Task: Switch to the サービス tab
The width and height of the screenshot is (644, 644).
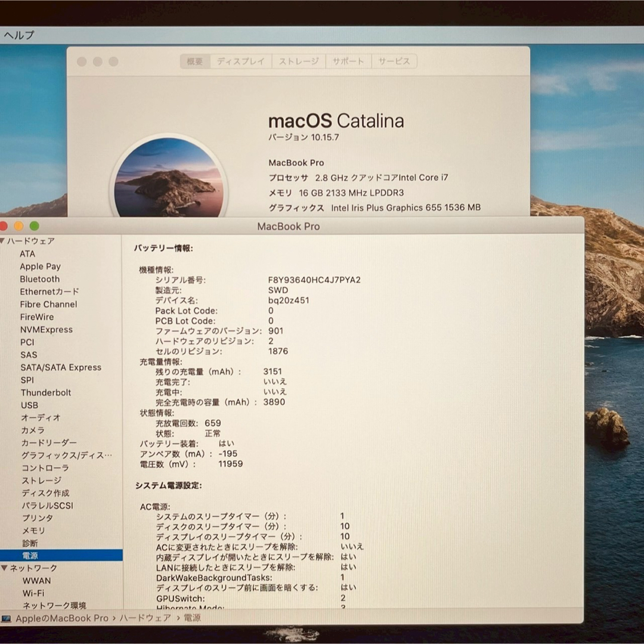Action: tap(394, 61)
